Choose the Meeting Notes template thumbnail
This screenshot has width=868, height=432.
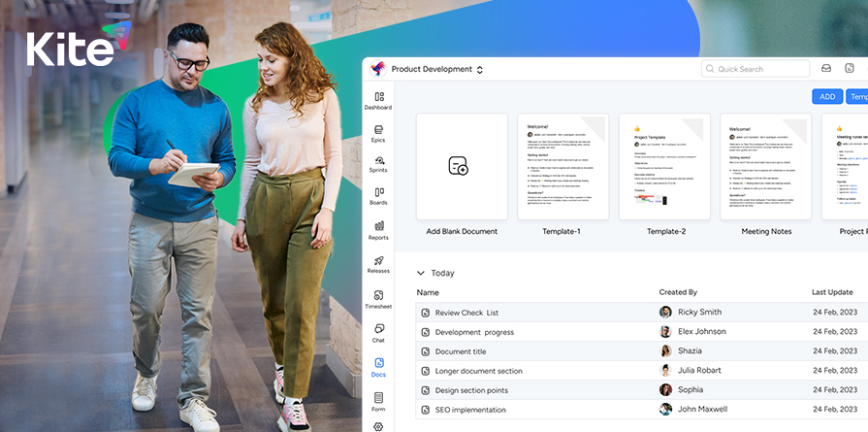pyautogui.click(x=765, y=166)
